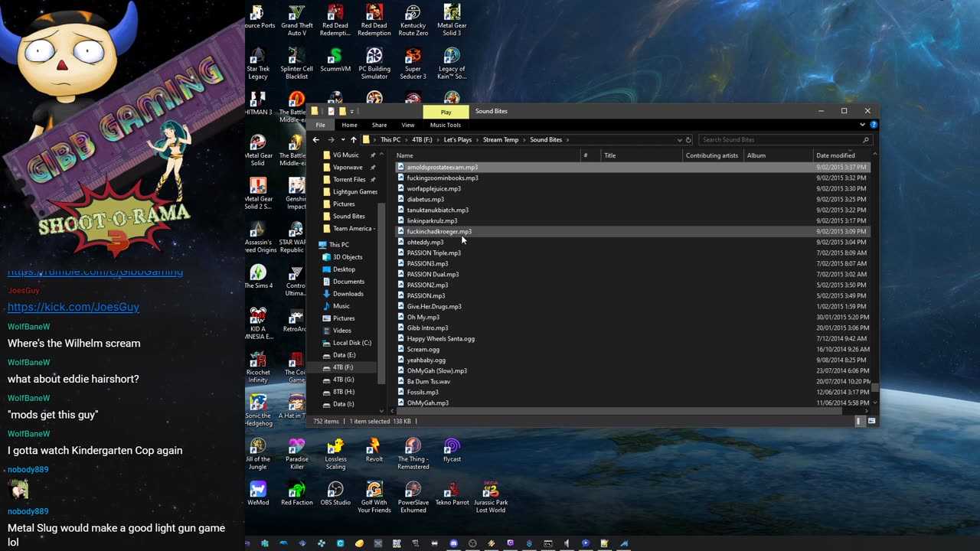Select linkinparkrulz.mp3 file
This screenshot has height=551, width=980.
432,221
